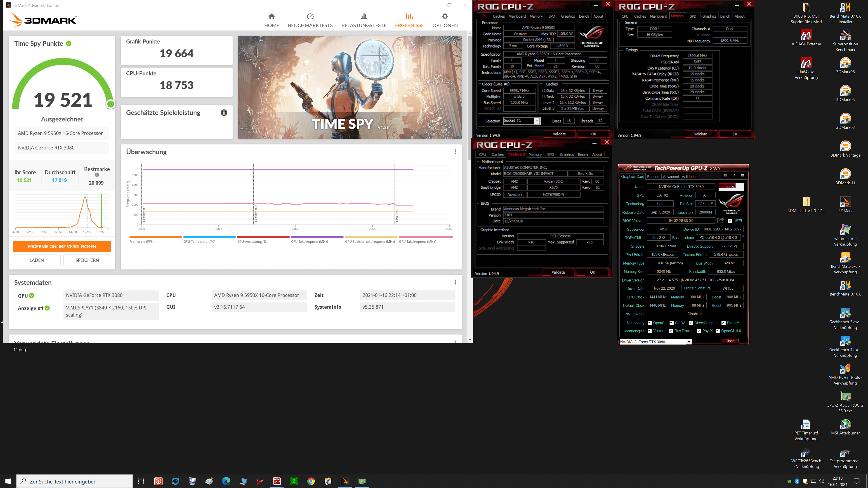This screenshot has height=488, width=868.
Task: Click the Grafiktest 2 marker in chart
Action: click(256, 213)
